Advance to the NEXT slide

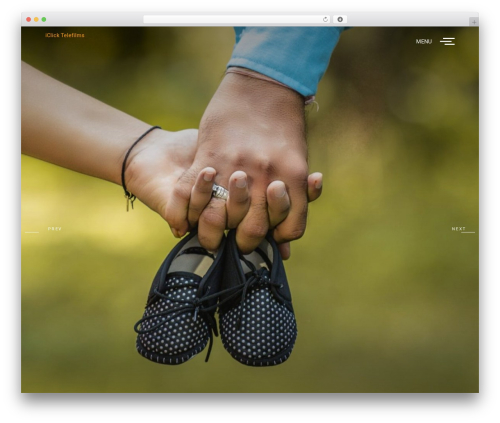coord(458,229)
